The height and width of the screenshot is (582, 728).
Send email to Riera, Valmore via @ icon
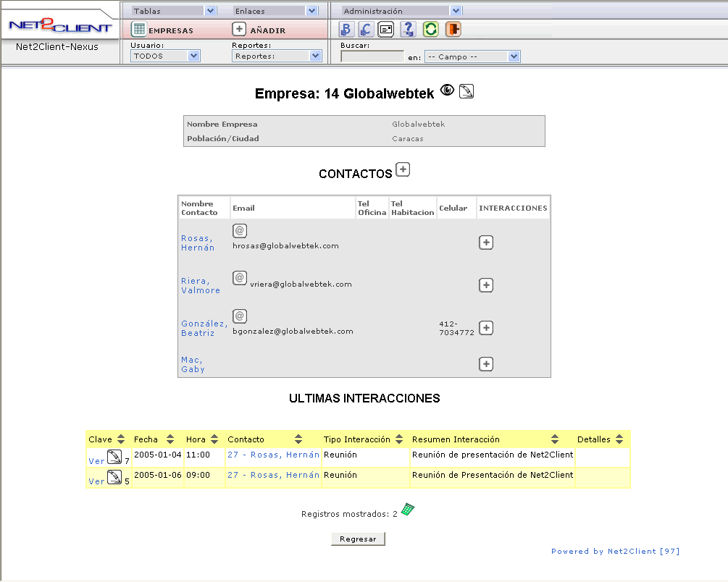[x=240, y=278]
